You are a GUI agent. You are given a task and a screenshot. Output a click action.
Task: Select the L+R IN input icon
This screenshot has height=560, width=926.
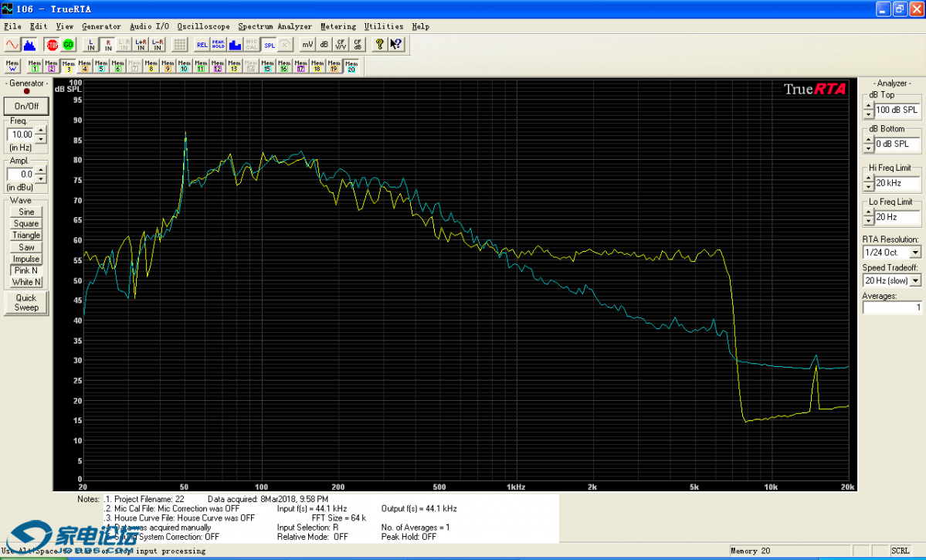coord(141,45)
